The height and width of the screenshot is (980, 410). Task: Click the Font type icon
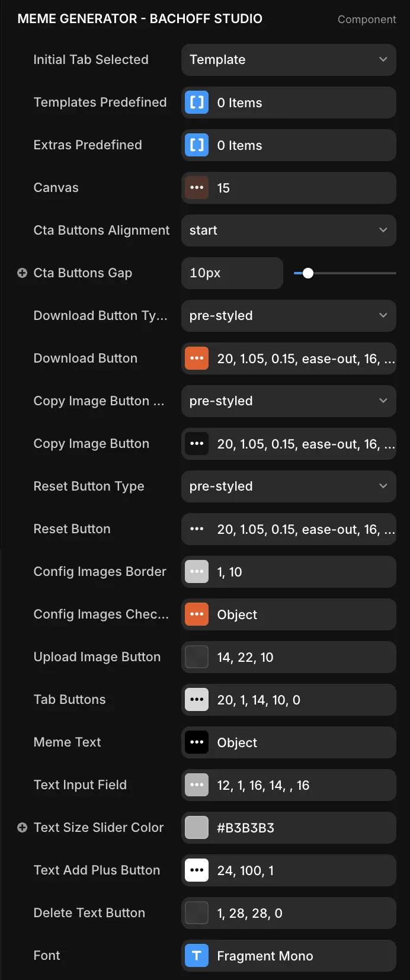tap(197, 956)
